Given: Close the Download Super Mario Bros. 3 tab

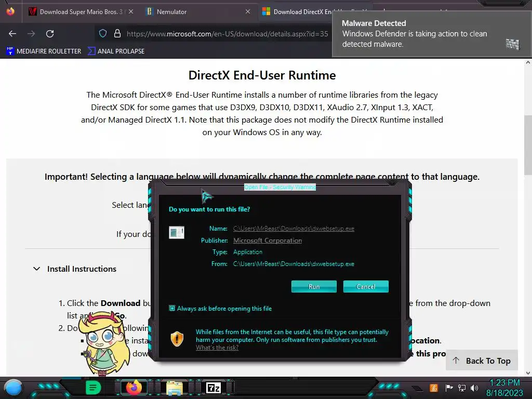Looking at the screenshot, I should point(131,11).
